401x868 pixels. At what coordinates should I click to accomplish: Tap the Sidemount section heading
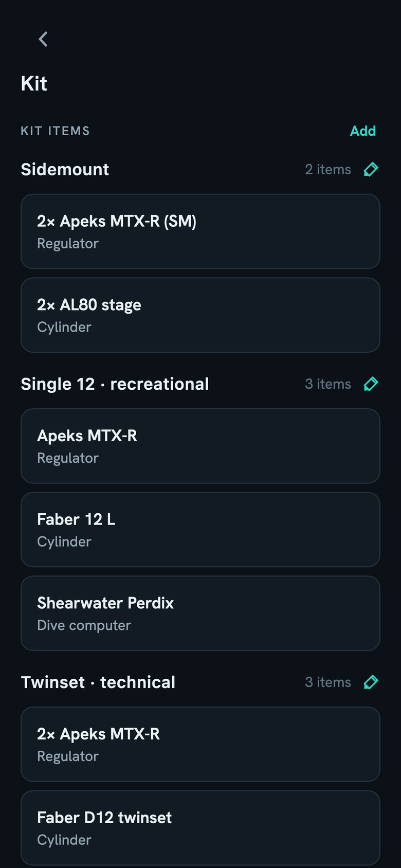pyautogui.click(x=65, y=169)
